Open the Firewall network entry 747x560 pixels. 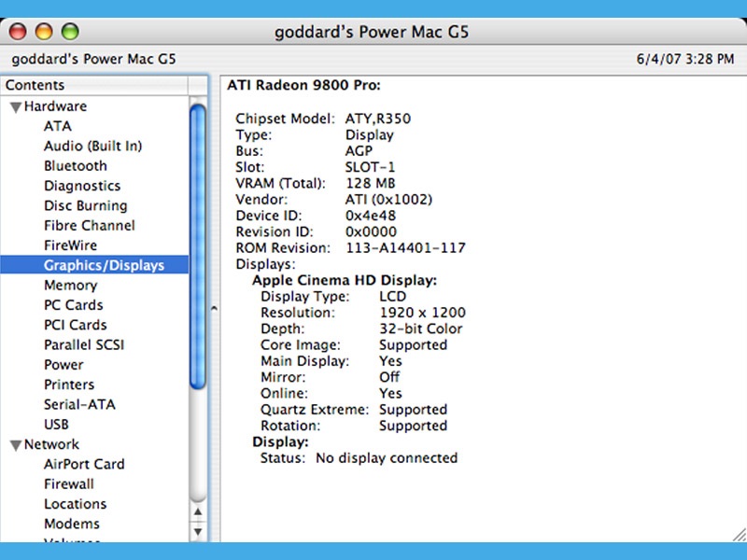69,483
